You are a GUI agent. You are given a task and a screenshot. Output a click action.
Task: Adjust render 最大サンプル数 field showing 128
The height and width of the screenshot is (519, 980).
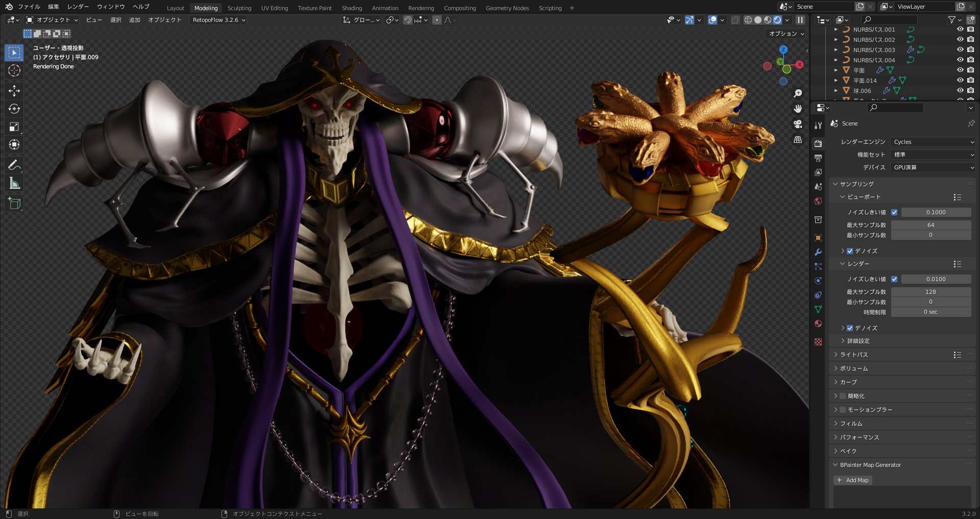click(931, 292)
